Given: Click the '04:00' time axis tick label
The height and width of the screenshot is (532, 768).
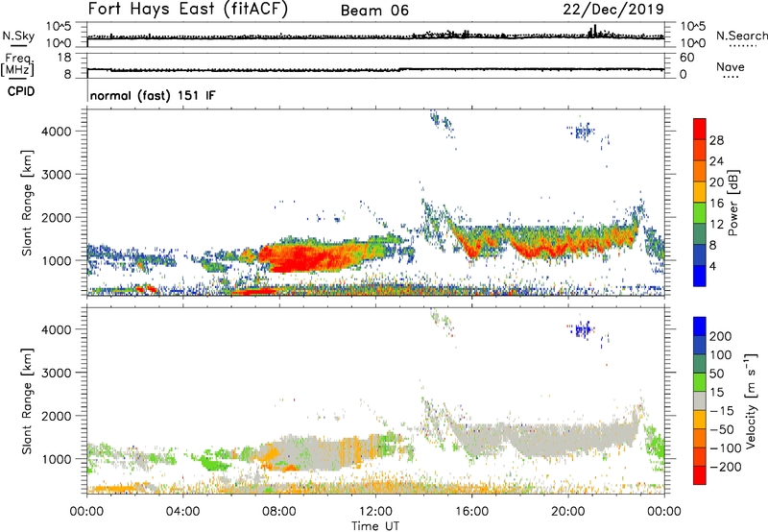Looking at the screenshot, I should click(x=183, y=512).
